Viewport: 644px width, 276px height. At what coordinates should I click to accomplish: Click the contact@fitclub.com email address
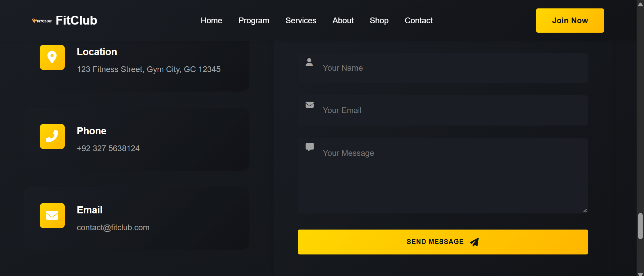(x=113, y=228)
